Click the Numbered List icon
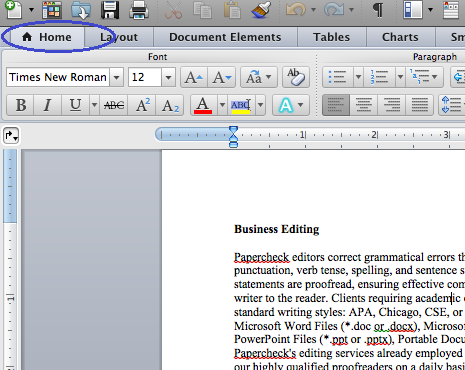This screenshot has height=370, width=465. coord(379,77)
